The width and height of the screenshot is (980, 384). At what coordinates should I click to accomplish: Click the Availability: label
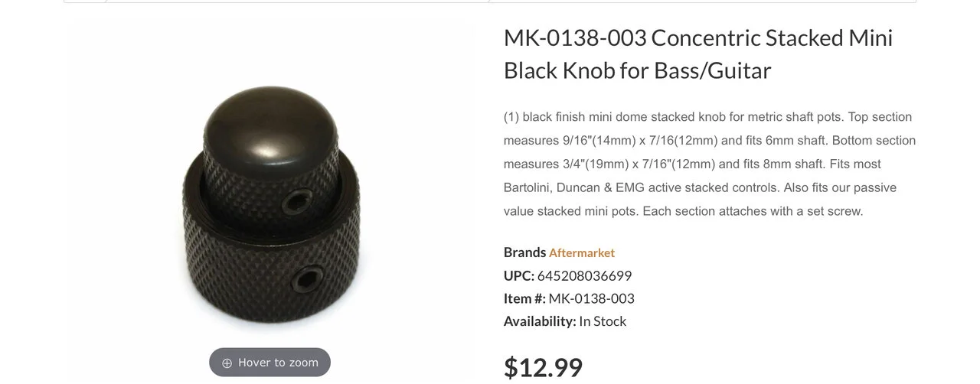539,321
